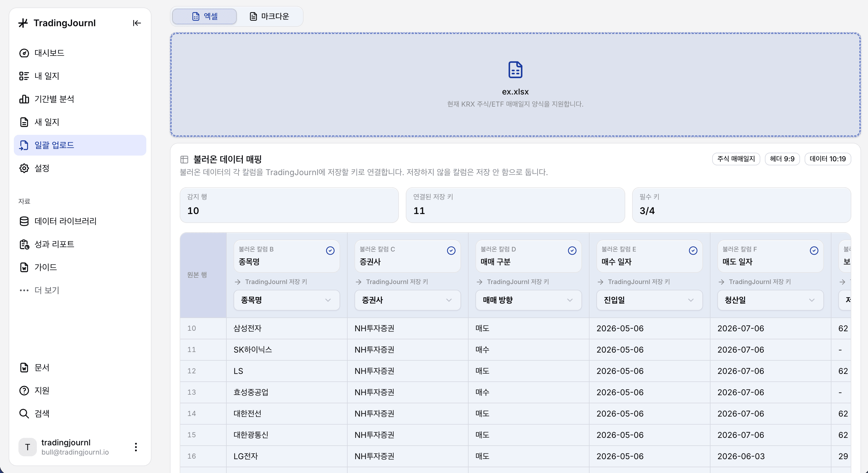Open the 내 일지 list icon
This screenshot has height=473, width=868.
tap(24, 76)
